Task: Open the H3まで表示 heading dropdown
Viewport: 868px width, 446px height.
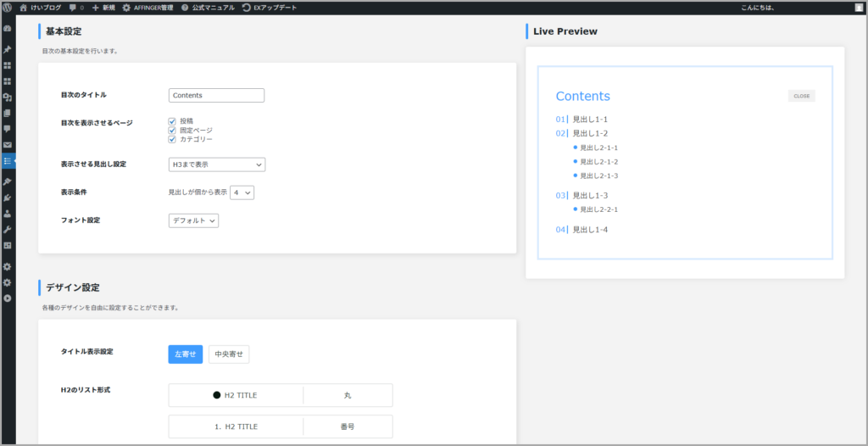Action: 217,164
